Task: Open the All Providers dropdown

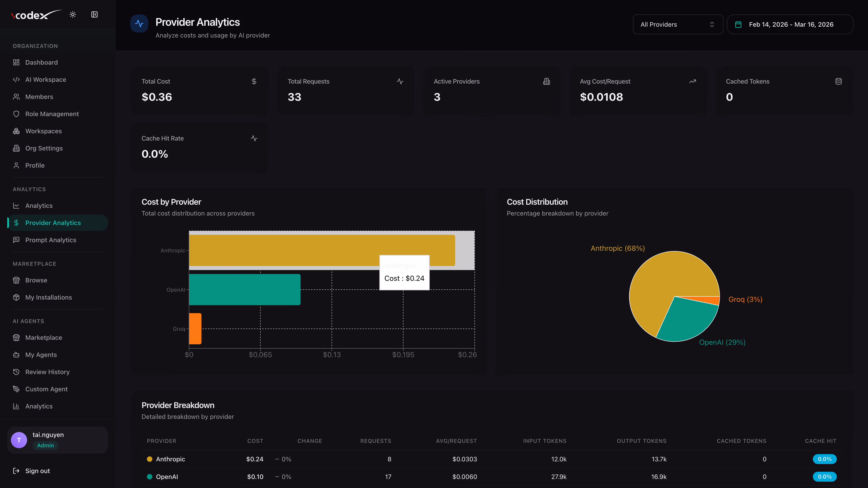Action: point(678,24)
